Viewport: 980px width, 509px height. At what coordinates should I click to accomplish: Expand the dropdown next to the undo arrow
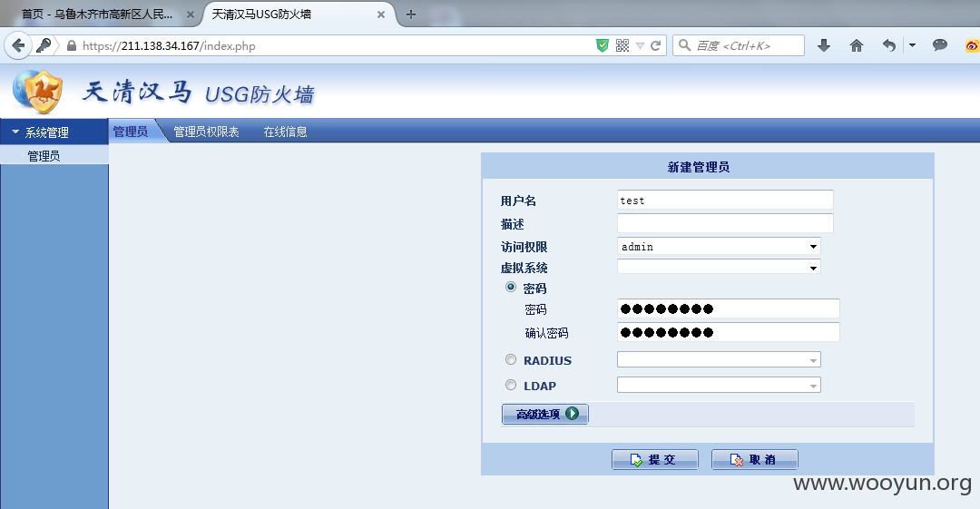[913, 45]
